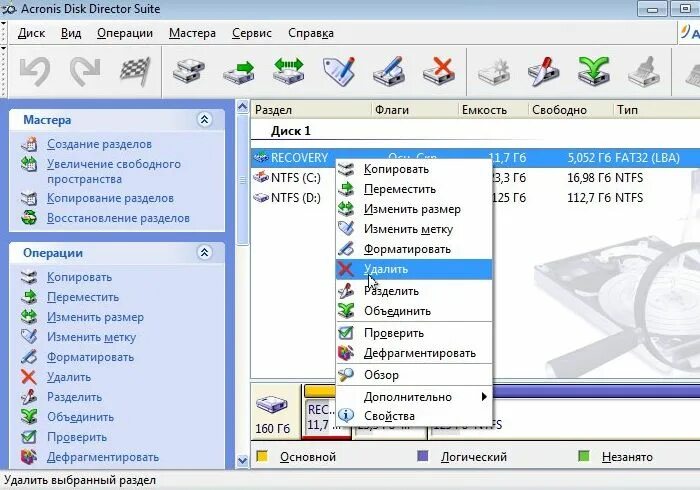This screenshot has width=700, height=490.
Task: Click sidebar Разделить link
Action: pyautogui.click(x=75, y=397)
